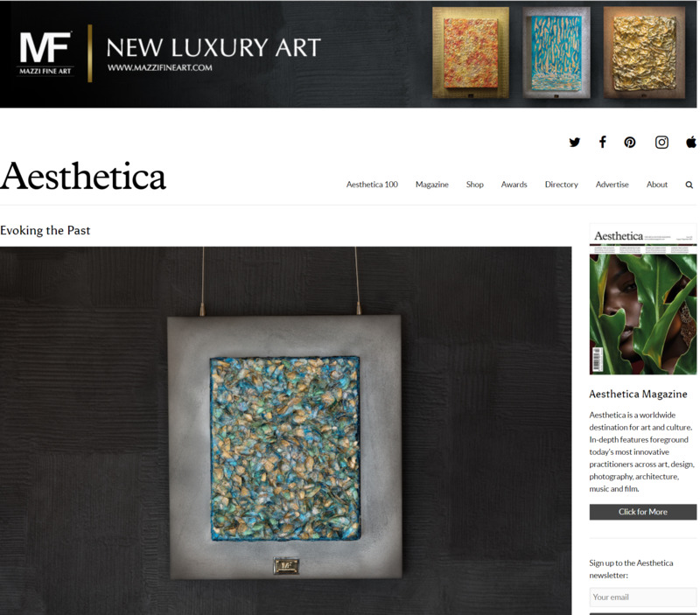Open the Aesthetica 100 menu item
The image size is (700, 615).
(x=372, y=185)
